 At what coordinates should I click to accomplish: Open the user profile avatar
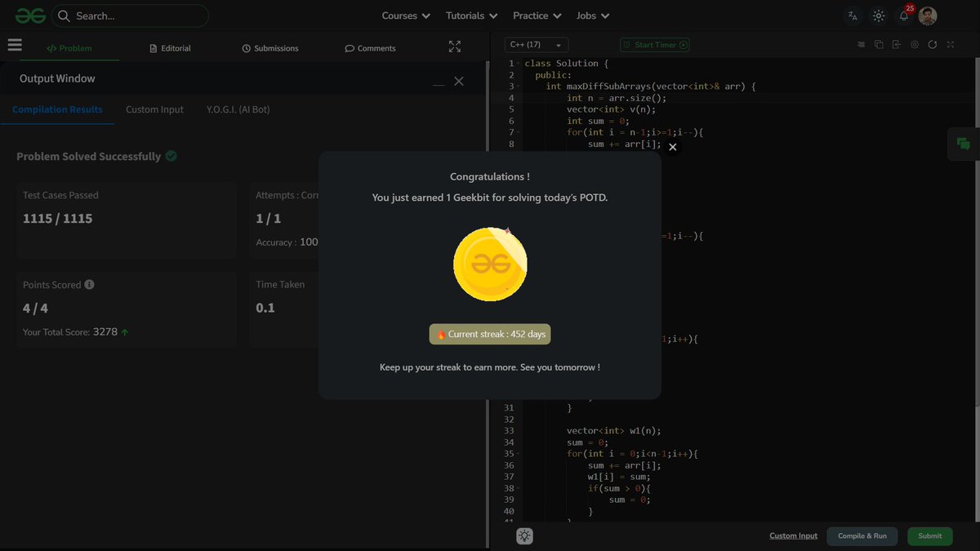[928, 16]
